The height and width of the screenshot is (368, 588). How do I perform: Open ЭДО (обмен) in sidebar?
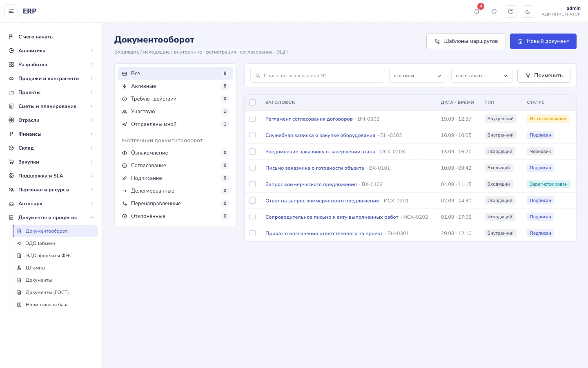coord(55,243)
